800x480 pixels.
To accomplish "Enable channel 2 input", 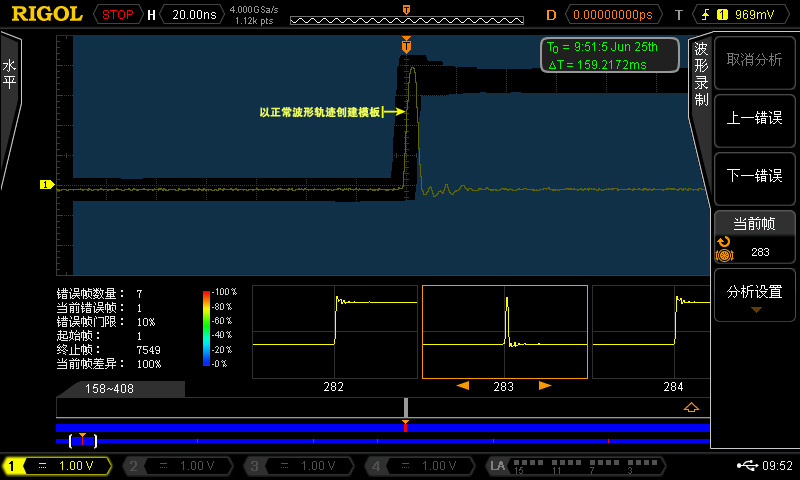I will coord(179,466).
